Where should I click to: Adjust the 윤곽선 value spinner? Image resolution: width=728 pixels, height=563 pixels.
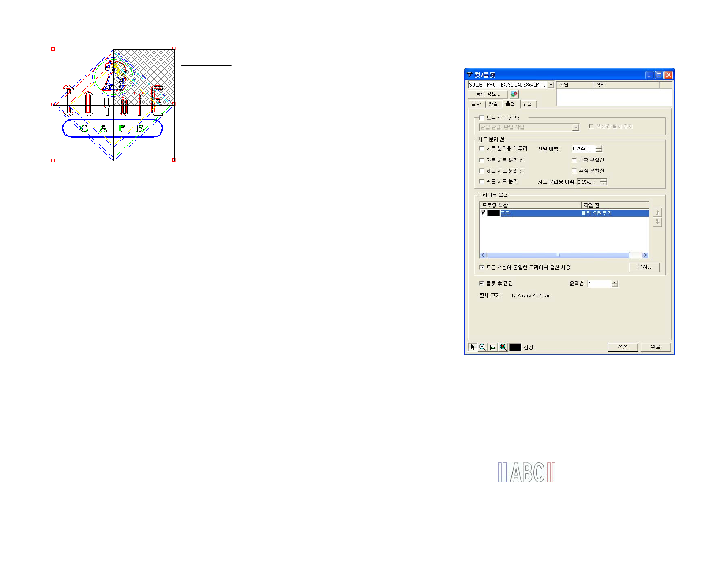click(x=615, y=283)
